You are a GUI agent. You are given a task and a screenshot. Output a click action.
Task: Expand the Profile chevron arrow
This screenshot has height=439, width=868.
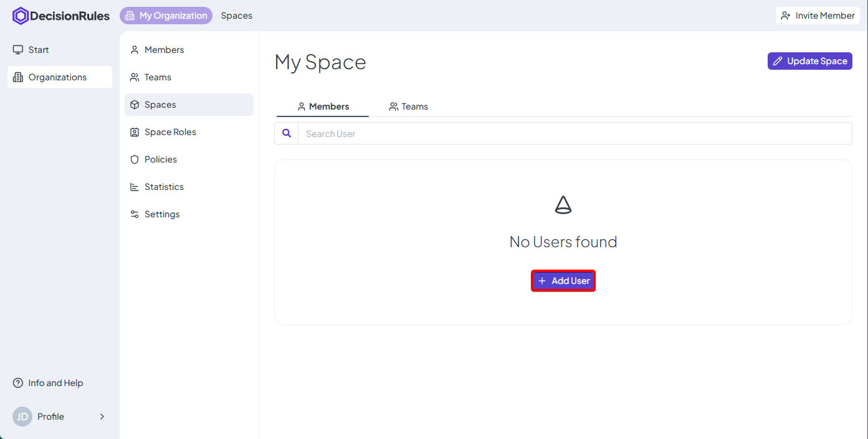102,417
